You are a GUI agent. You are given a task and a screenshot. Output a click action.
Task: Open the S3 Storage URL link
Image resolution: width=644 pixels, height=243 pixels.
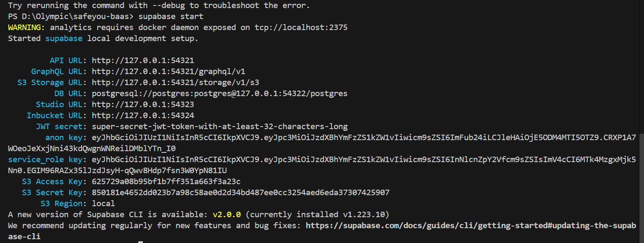pos(175,83)
